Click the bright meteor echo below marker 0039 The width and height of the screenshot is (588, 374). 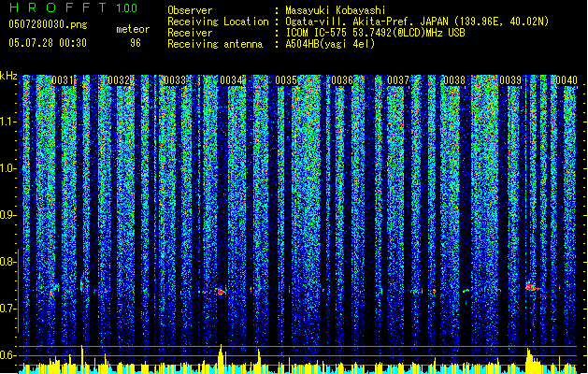pos(532,287)
